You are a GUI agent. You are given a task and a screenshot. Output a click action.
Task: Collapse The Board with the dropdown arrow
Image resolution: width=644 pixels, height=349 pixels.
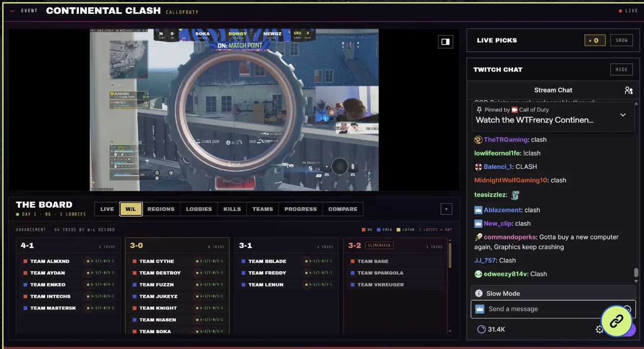[x=446, y=209]
